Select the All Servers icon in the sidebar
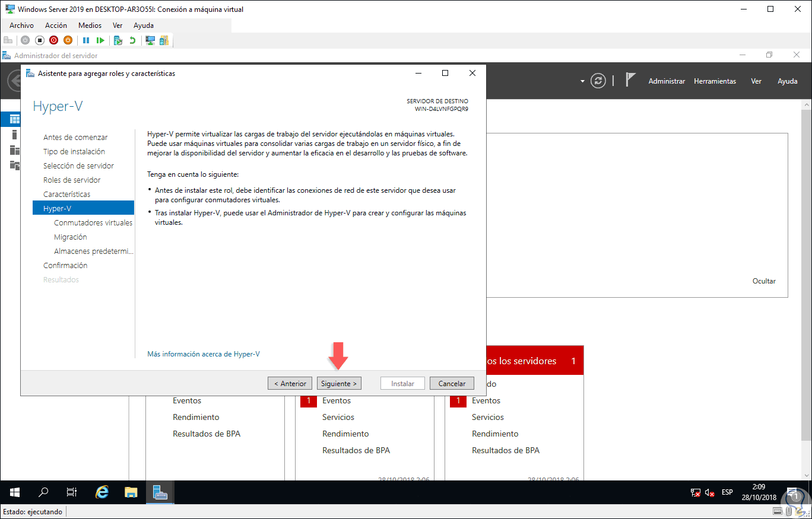 (x=15, y=150)
